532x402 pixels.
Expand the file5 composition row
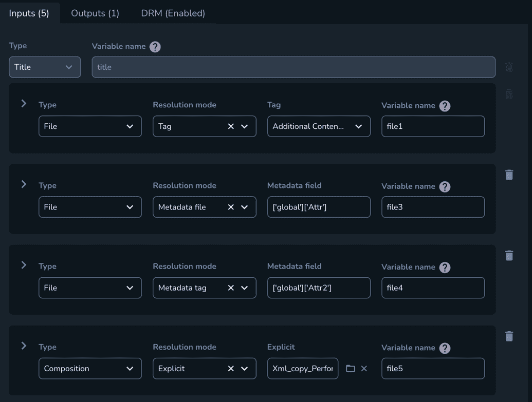pos(24,346)
